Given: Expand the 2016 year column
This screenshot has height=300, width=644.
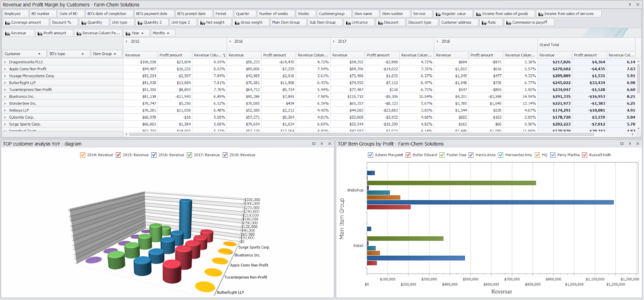Looking at the screenshot, I should coord(230,41).
